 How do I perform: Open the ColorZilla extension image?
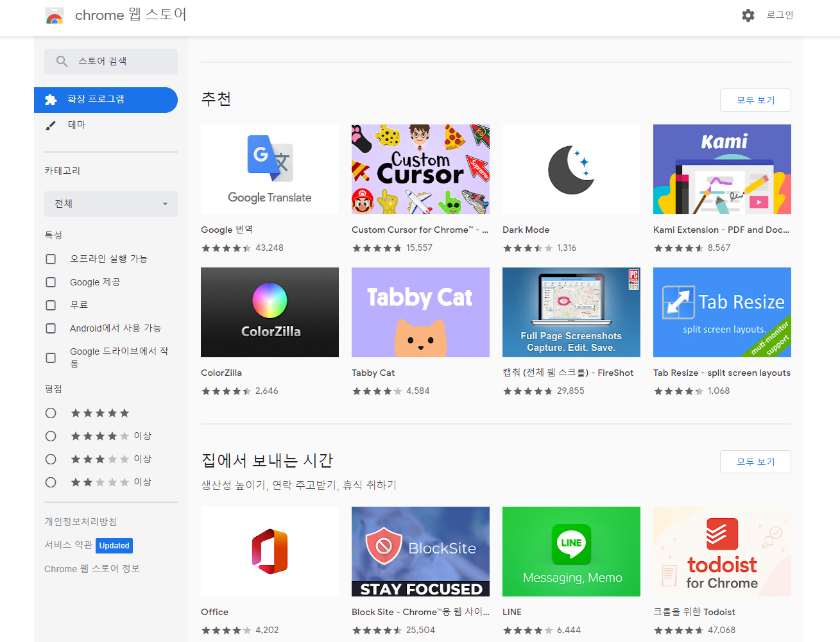click(270, 312)
